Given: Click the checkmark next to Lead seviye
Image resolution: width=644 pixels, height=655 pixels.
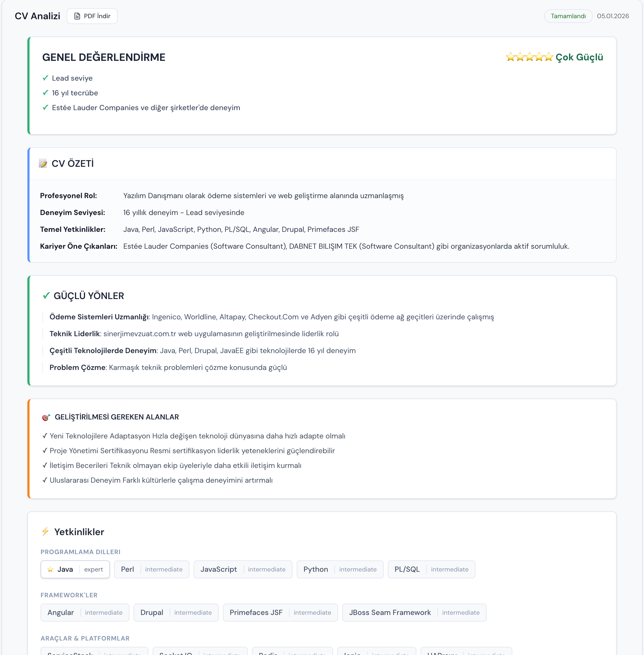Looking at the screenshot, I should coord(45,78).
